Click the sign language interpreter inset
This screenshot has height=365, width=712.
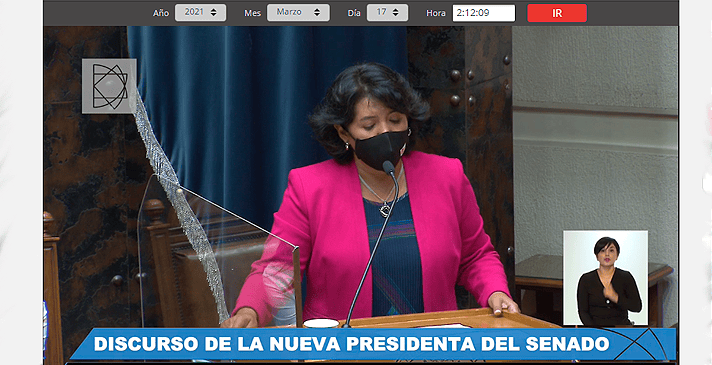tap(606, 278)
